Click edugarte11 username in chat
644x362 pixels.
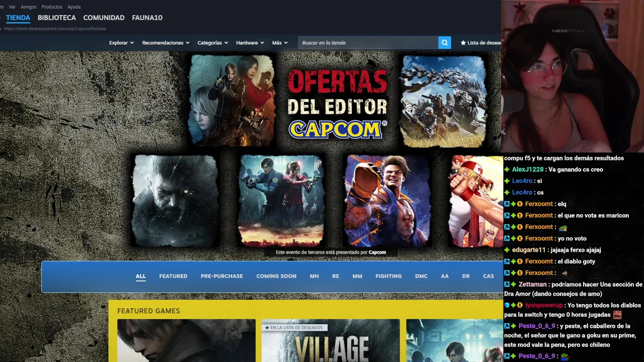point(529,250)
